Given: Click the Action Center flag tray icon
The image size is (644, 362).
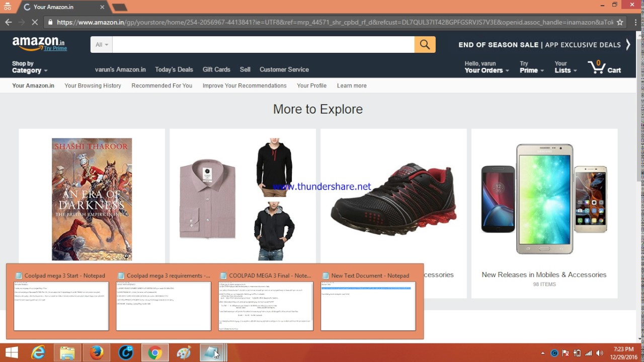Looking at the screenshot, I should click(566, 353).
